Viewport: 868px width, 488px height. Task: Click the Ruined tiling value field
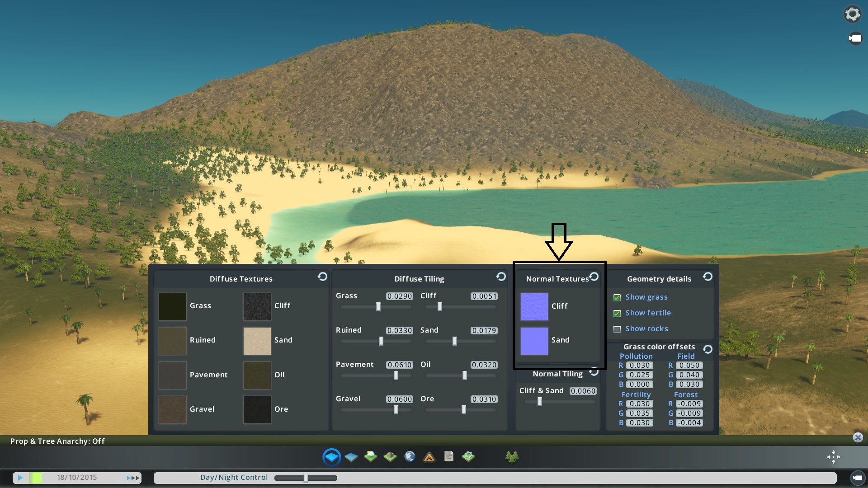(x=400, y=330)
